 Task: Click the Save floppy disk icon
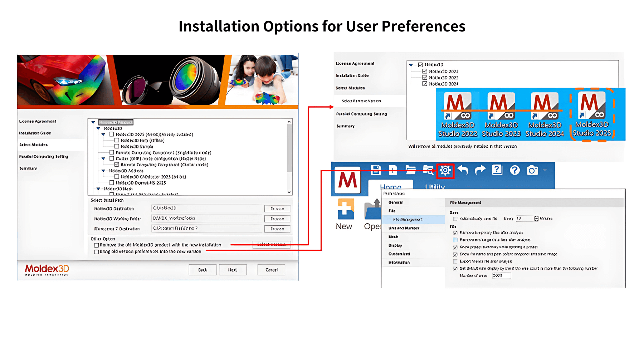click(376, 170)
